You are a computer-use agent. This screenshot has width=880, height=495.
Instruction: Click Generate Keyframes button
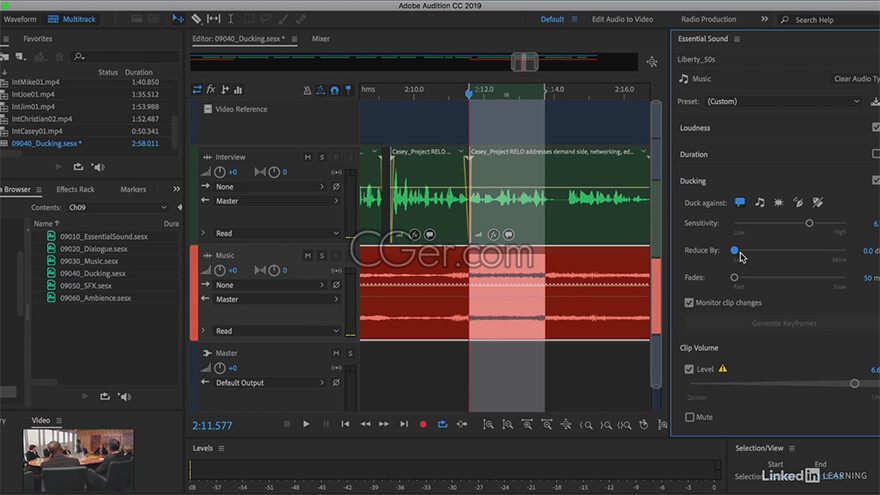783,323
